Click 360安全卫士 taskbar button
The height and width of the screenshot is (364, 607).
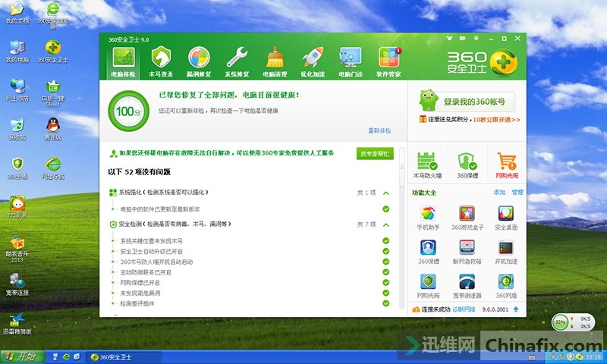click(123, 357)
